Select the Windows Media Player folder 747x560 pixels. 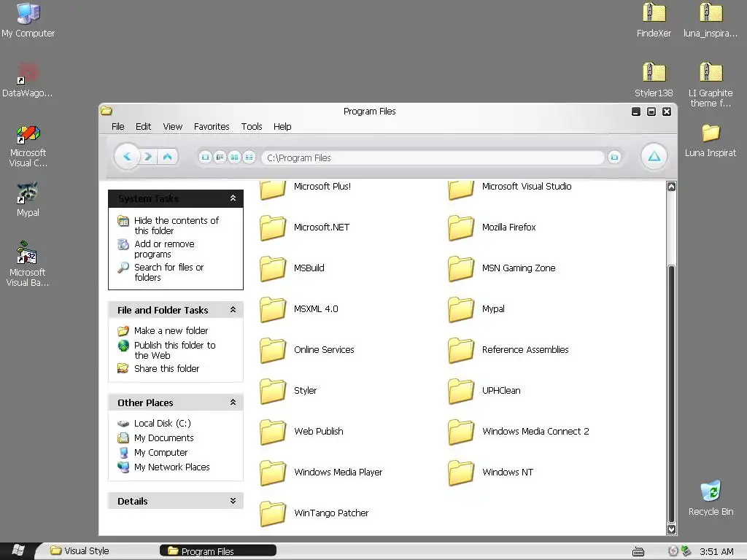tap(322, 472)
